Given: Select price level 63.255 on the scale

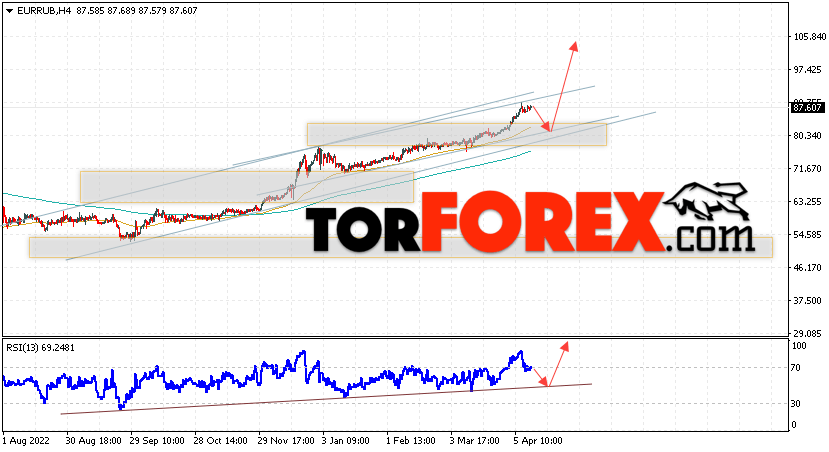Looking at the screenshot, I should (x=810, y=201).
